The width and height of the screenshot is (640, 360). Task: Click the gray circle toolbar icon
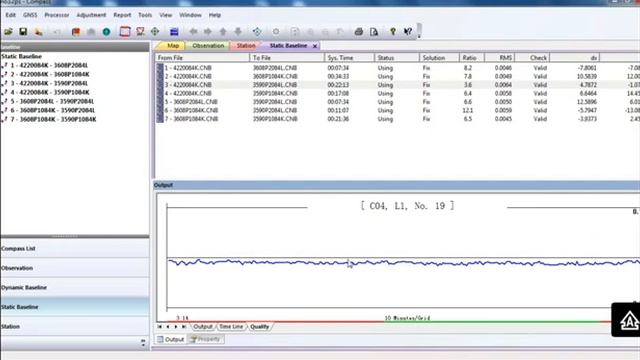pos(276,31)
